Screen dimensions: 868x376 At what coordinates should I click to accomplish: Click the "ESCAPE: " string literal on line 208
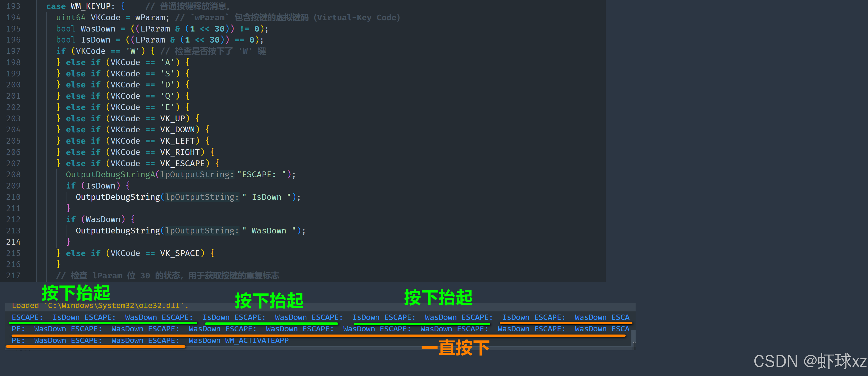[x=262, y=174]
